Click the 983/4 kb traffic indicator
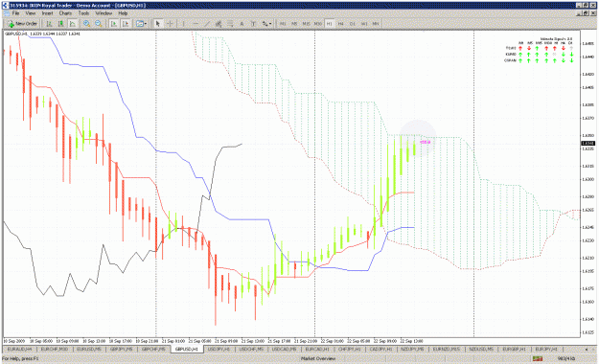 click(x=566, y=358)
